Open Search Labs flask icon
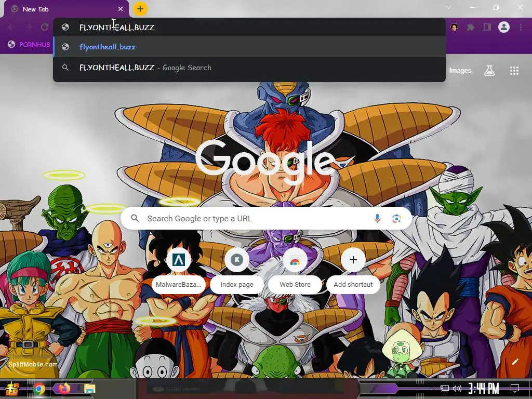This screenshot has height=399, width=532. 489,71
